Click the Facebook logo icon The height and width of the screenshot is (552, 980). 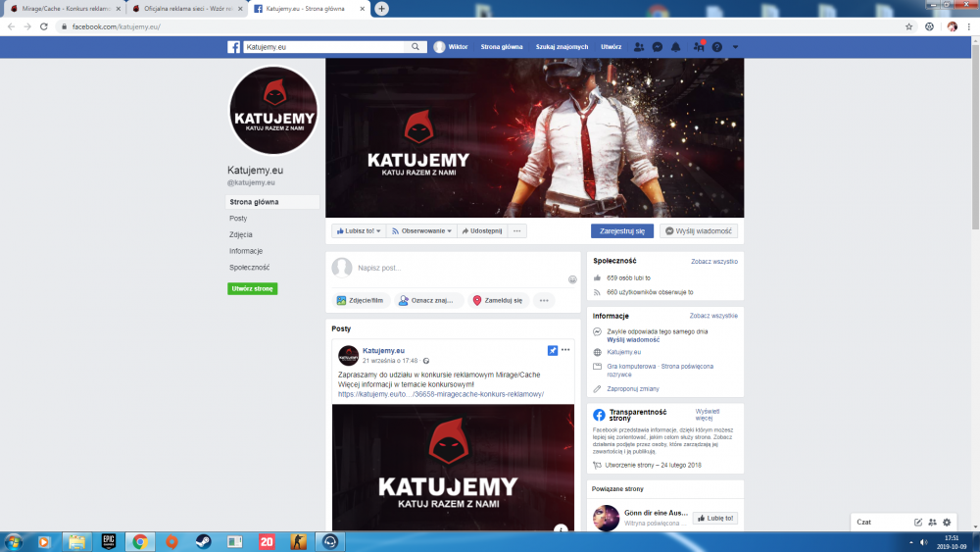click(x=234, y=47)
